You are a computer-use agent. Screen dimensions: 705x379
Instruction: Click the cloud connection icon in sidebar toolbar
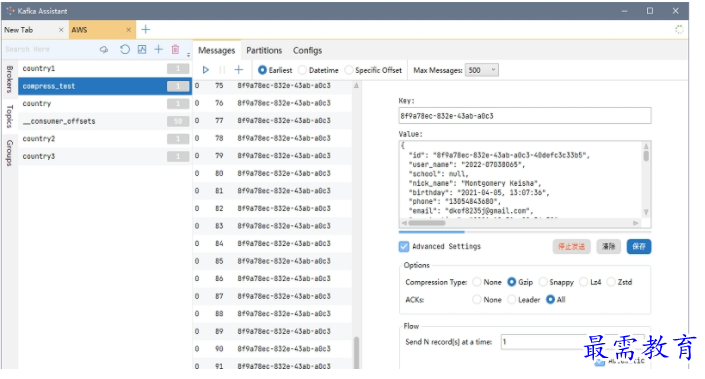coord(104,49)
